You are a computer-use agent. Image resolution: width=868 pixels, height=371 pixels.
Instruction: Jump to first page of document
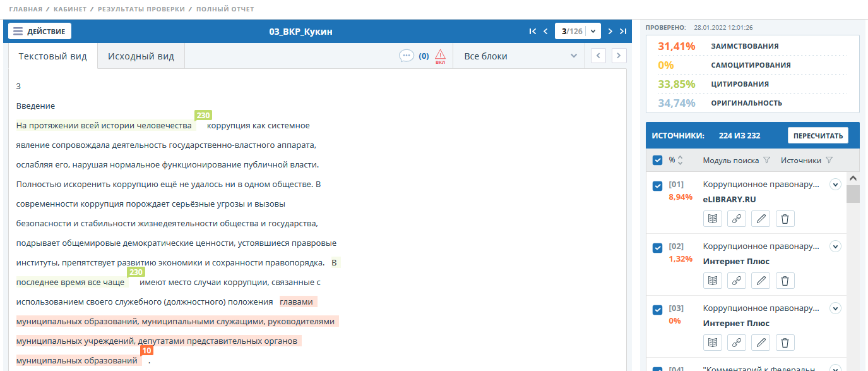point(533,32)
